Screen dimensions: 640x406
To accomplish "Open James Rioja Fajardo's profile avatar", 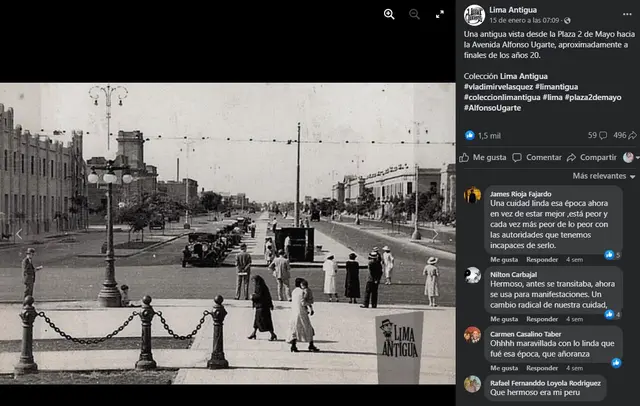I will (x=472, y=196).
